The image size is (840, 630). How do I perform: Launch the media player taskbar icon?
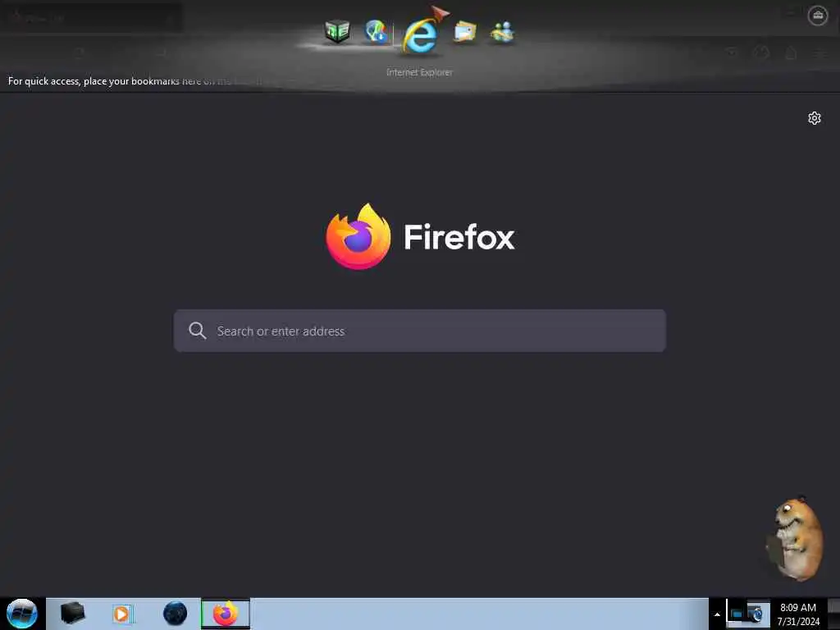122,614
